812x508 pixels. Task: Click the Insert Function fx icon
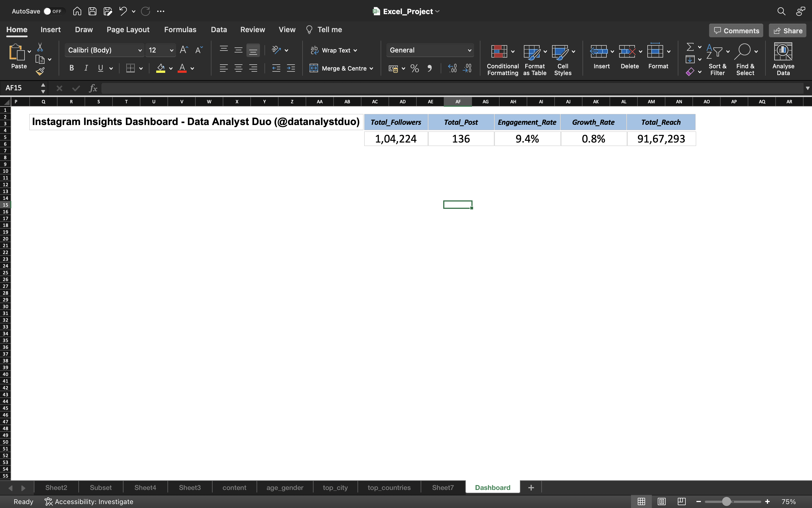coord(93,88)
